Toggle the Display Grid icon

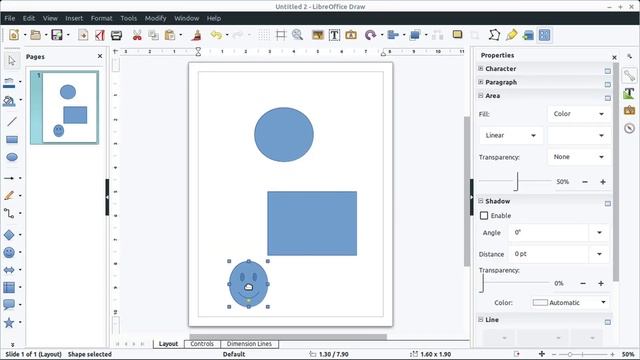pos(263,35)
